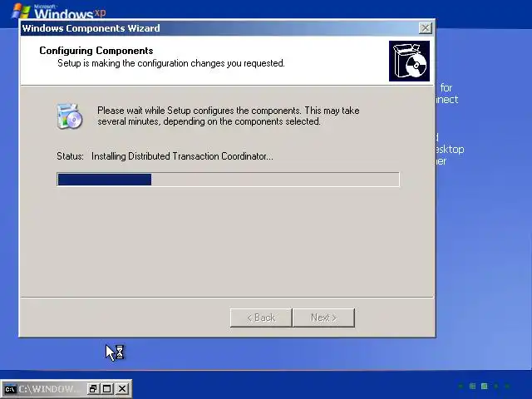Click the 'Status:' label
This screenshot has width=532, height=399.
[x=70, y=156]
